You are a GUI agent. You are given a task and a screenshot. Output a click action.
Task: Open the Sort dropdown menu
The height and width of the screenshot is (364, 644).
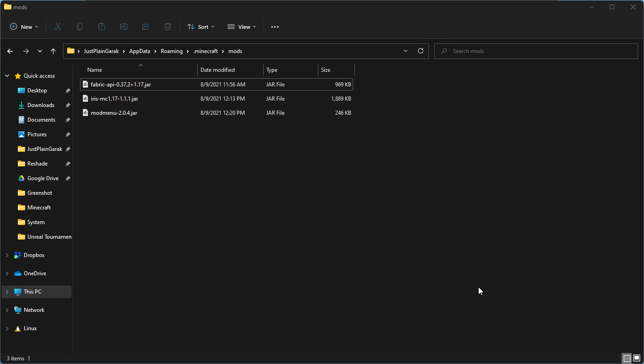click(x=201, y=27)
